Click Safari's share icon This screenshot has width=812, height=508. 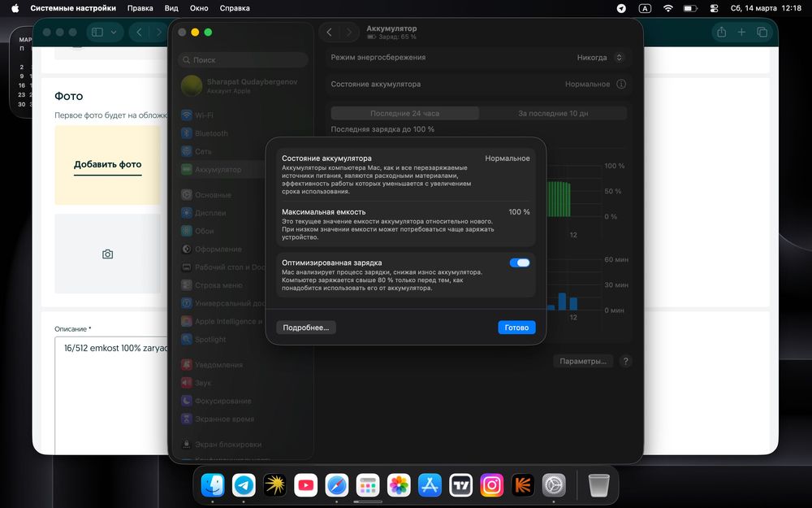coord(721,33)
